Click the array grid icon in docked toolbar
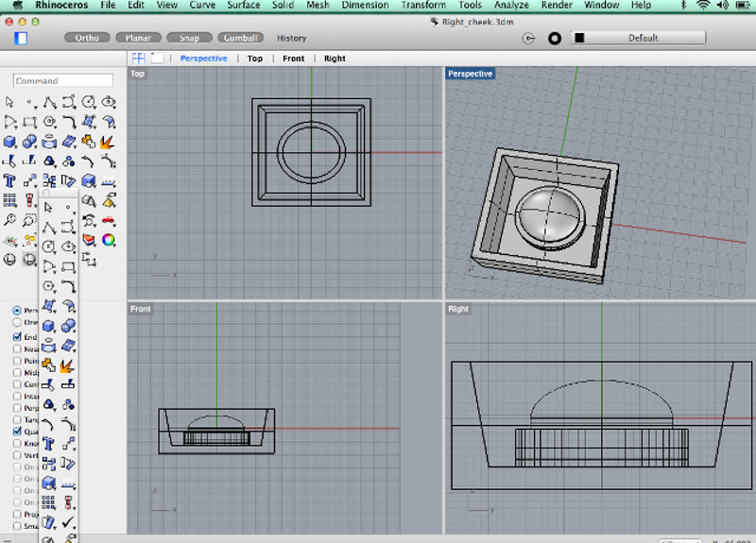Viewport: 756px width, 543px height. (9, 200)
